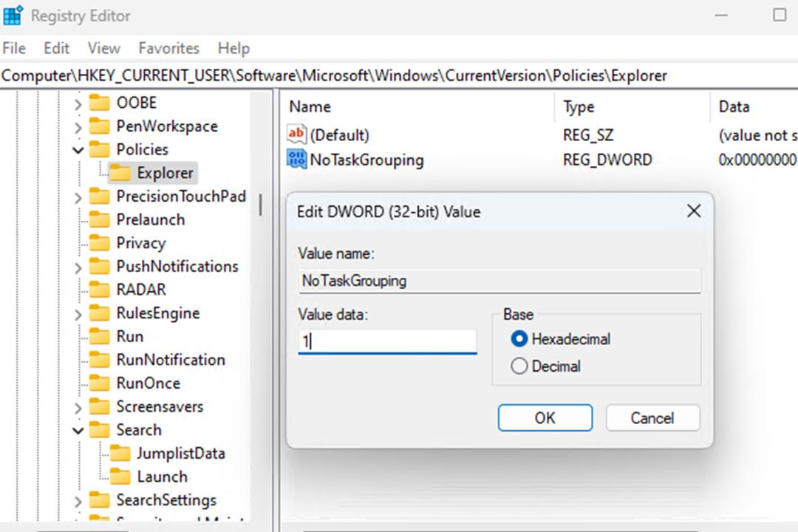798x532 pixels.
Task: Collapse the Policies key
Action: click(x=78, y=150)
